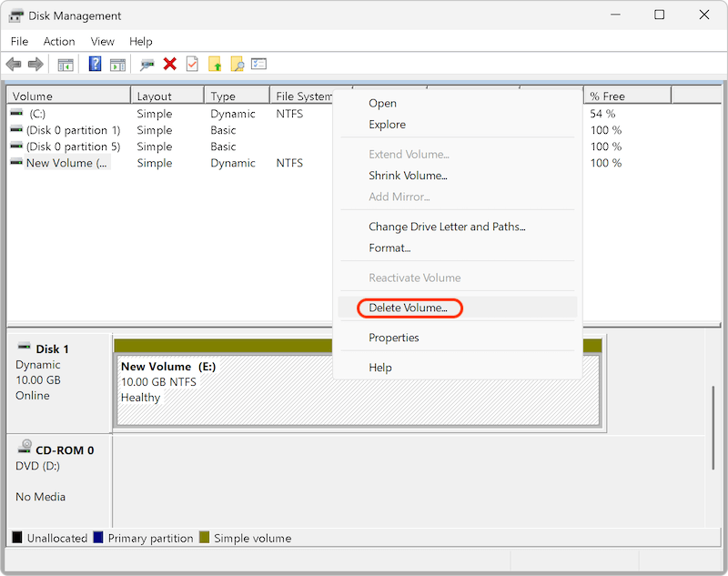The width and height of the screenshot is (728, 576).
Task: Toggle the Show/Hide Console Tree icon
Action: (65, 64)
